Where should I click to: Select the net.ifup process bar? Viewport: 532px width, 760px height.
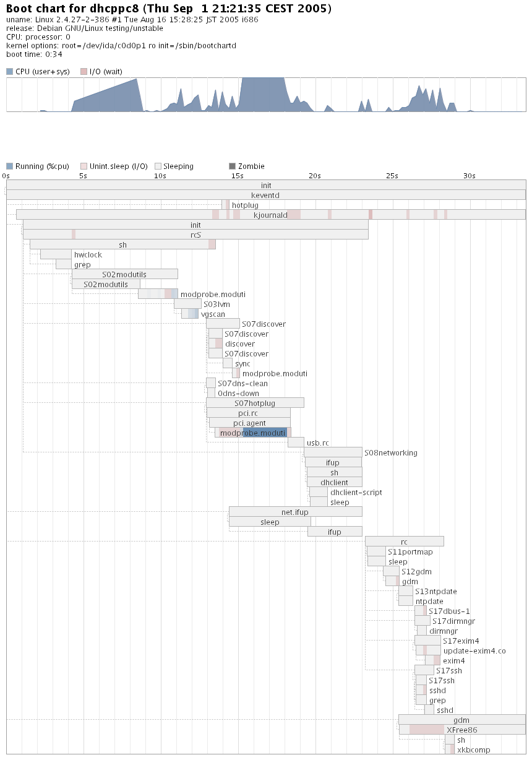[x=295, y=512]
